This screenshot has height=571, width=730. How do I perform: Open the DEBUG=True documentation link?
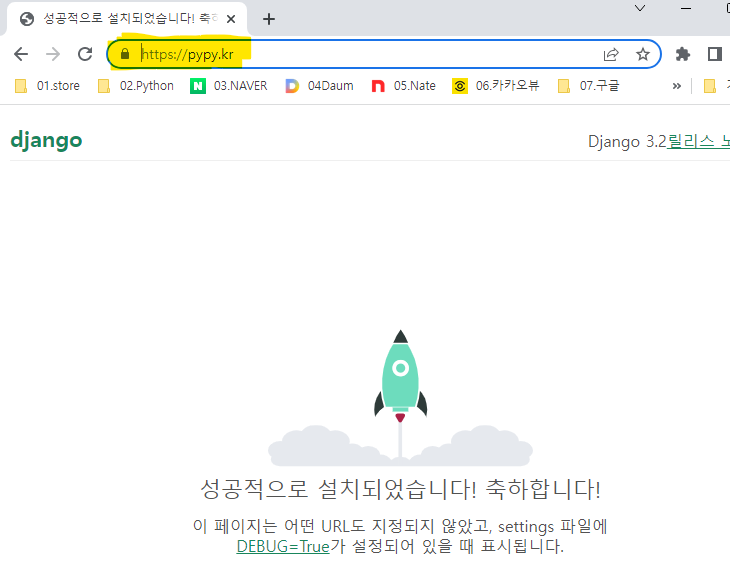coord(283,546)
